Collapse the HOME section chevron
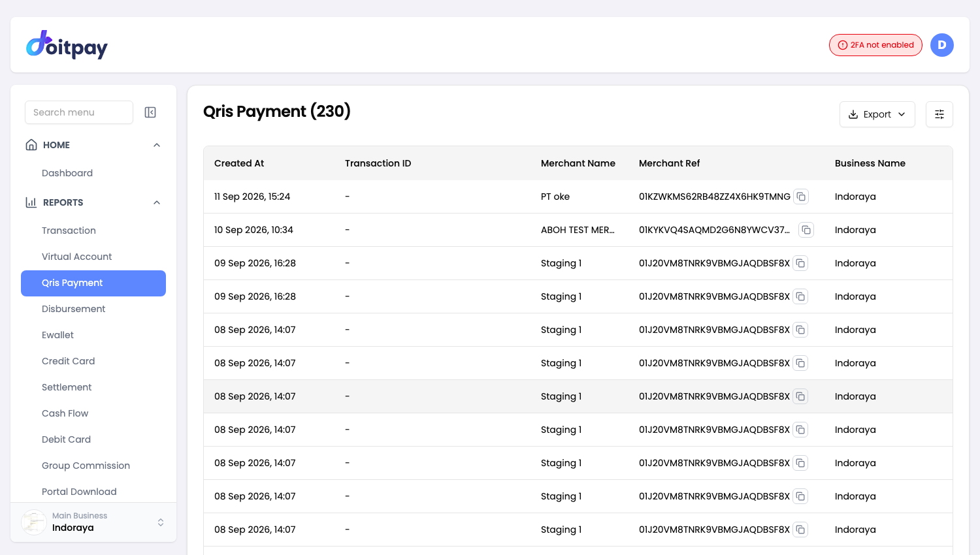Image resolution: width=980 pixels, height=555 pixels. click(157, 145)
